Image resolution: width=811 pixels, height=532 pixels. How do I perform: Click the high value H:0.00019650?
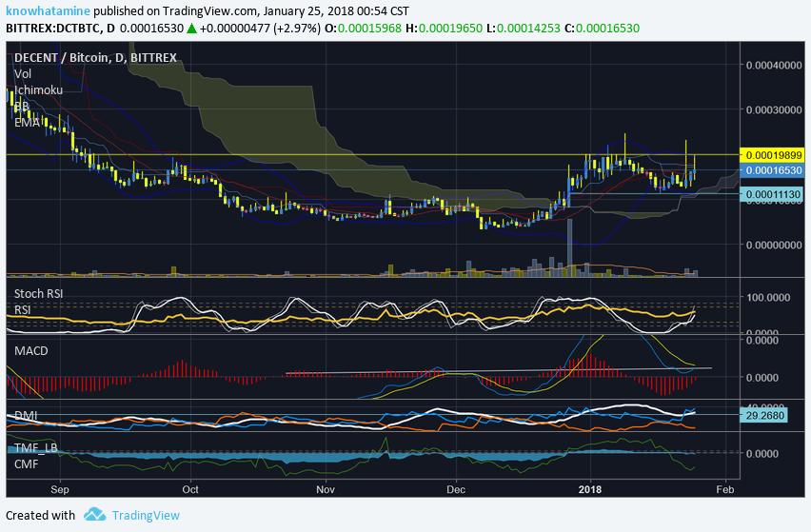(444, 29)
